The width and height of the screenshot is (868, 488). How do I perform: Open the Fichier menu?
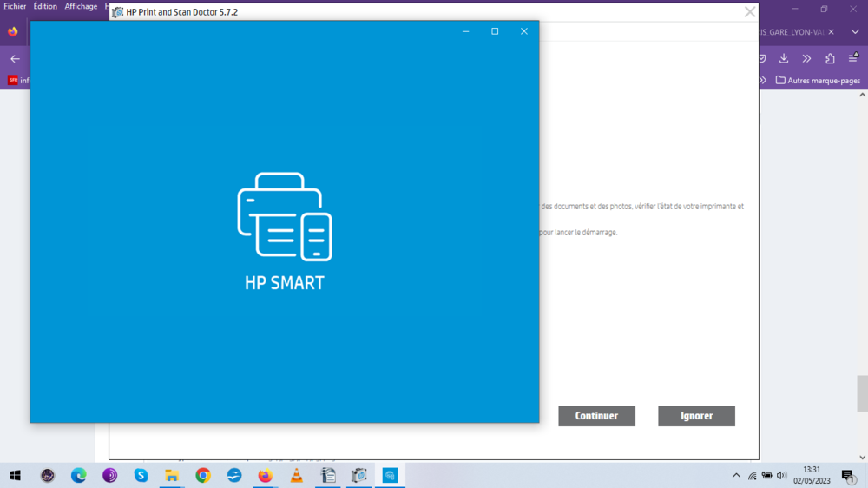15,6
